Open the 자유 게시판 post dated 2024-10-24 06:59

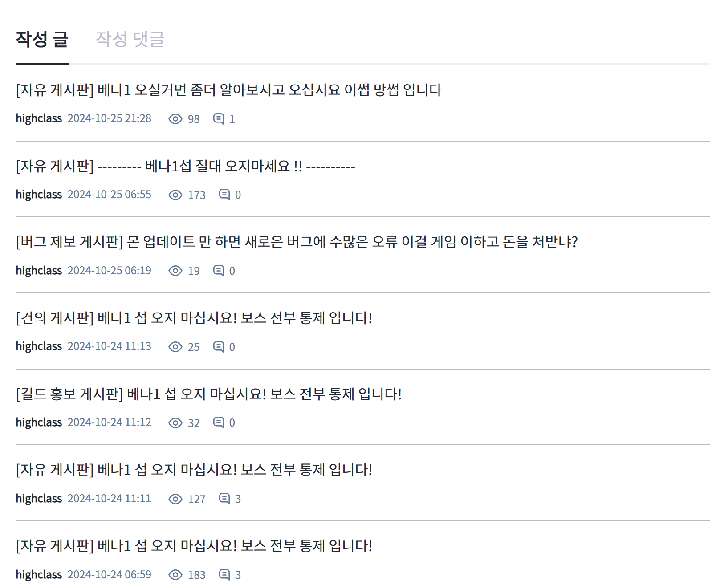(x=194, y=546)
